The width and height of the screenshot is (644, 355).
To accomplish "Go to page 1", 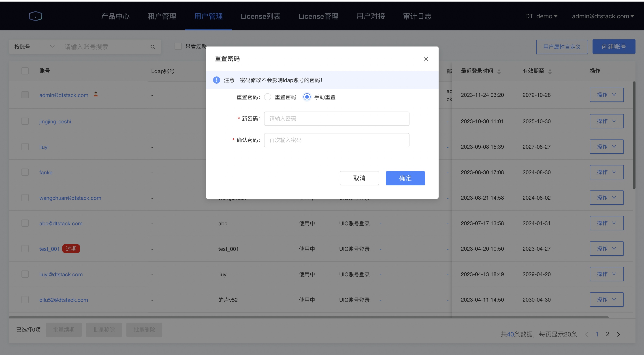I will [597, 334].
